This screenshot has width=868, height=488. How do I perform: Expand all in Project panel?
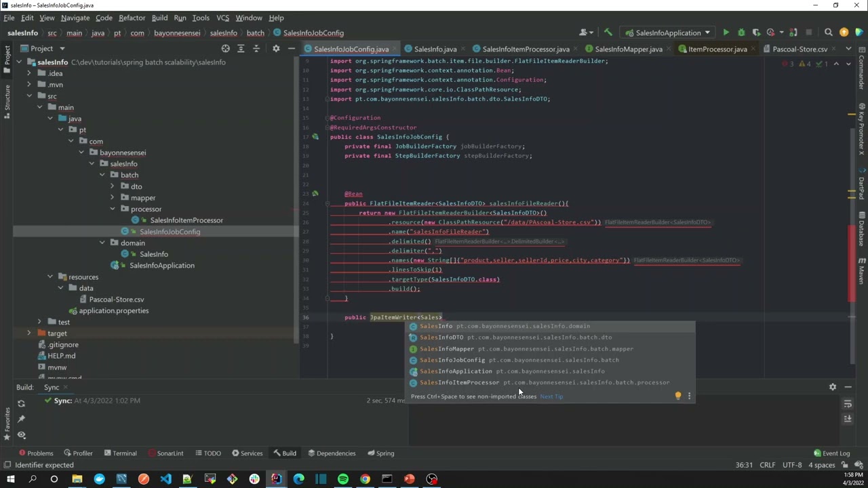(241, 49)
